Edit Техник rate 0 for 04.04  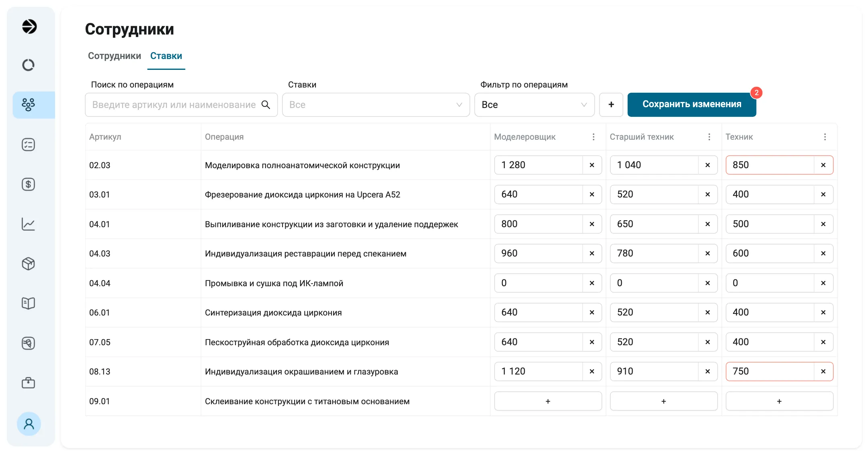coord(770,283)
